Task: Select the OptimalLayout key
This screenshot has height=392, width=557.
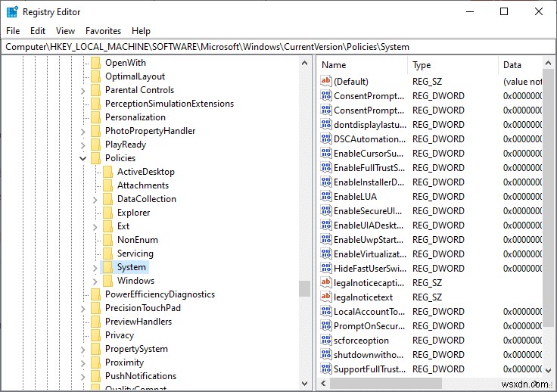Action: (135, 76)
